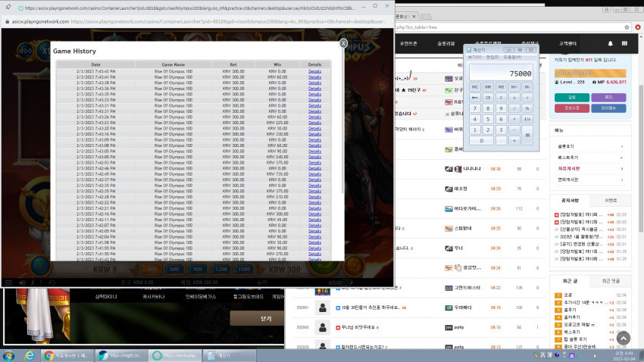Click the calculator equals key
The image size is (644, 362).
point(527,135)
